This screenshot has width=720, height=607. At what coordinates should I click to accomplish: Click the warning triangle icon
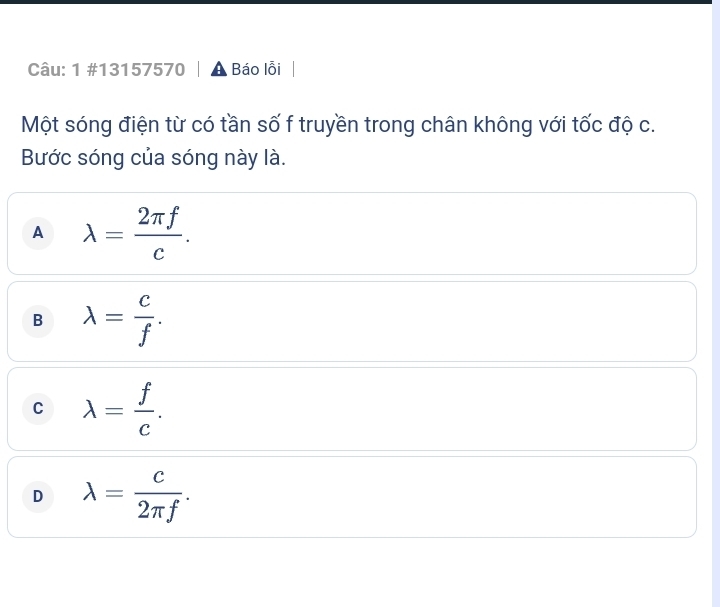tap(219, 70)
